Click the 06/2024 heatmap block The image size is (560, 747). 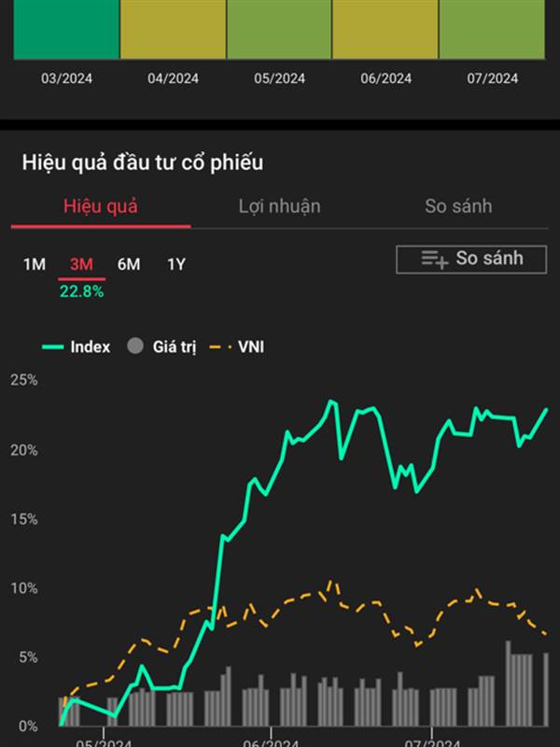[x=385, y=30]
